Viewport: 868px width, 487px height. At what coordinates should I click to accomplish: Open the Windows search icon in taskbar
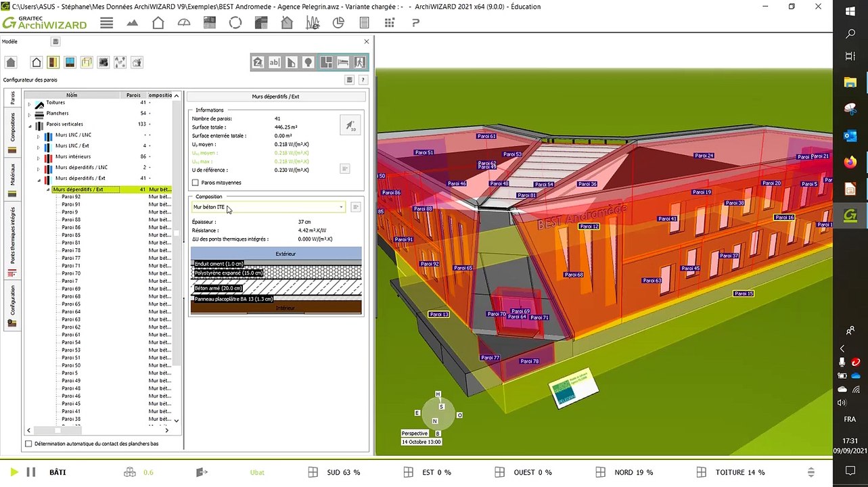tap(850, 34)
